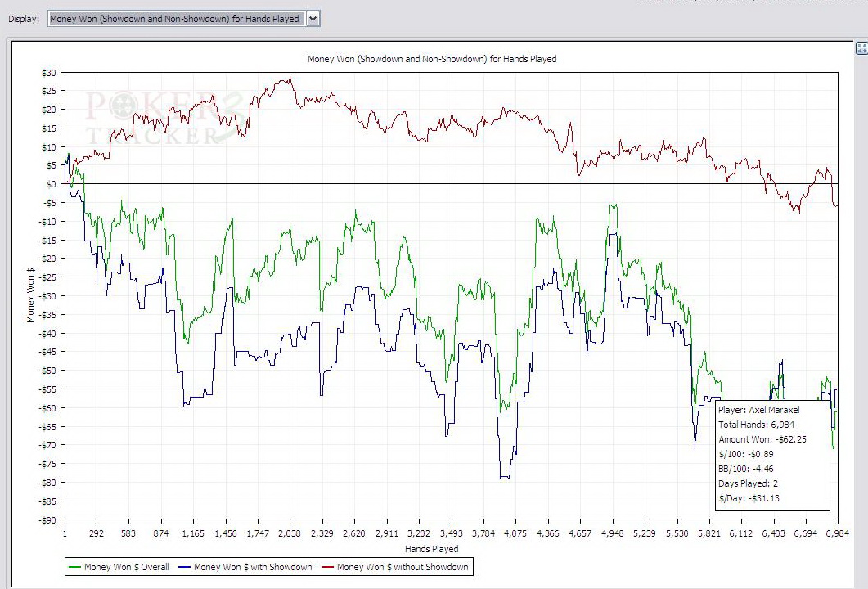Viewport: 868px width, 589px height.
Task: Click the '$/Day: -$31.13' tooltip line
Action: click(749, 498)
